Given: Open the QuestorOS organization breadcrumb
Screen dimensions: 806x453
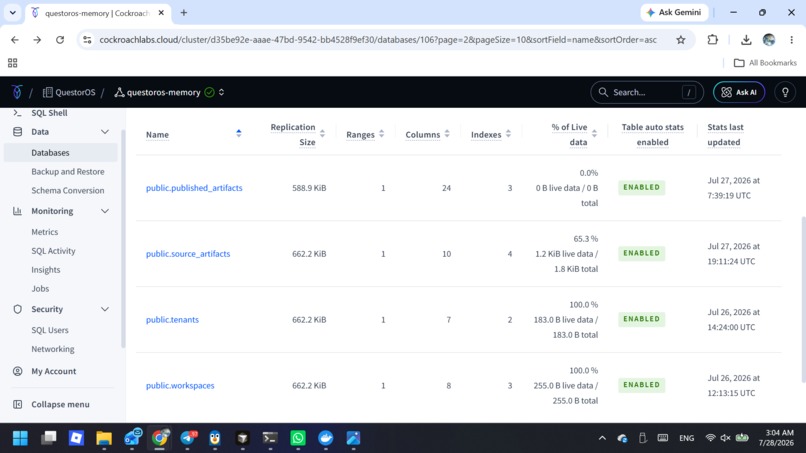Looking at the screenshot, I should tap(69, 93).
